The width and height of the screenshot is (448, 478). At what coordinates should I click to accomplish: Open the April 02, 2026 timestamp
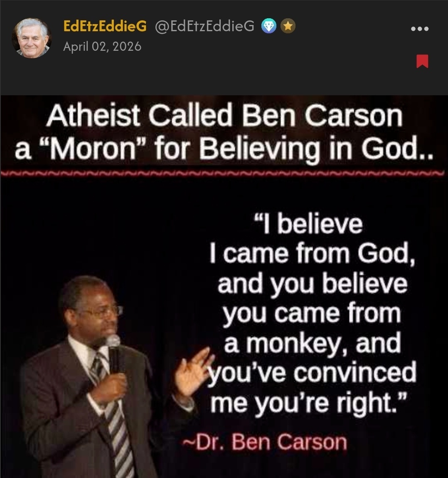coord(102,47)
